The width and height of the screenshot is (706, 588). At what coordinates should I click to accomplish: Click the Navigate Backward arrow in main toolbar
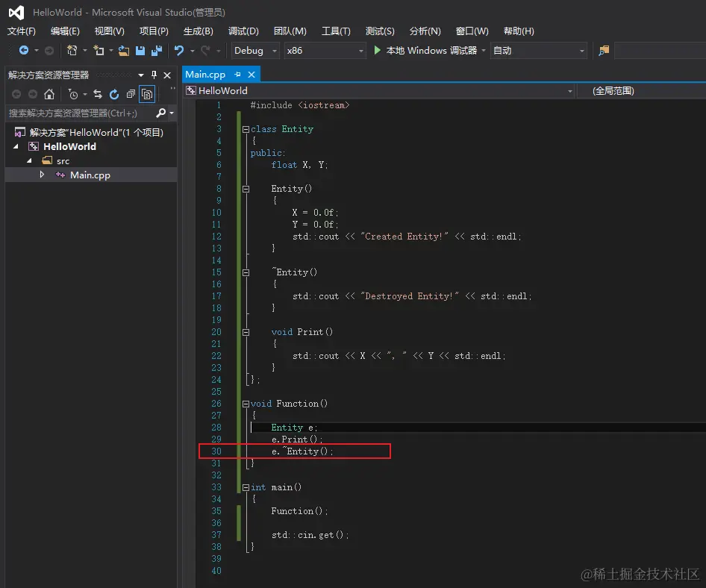(x=23, y=51)
